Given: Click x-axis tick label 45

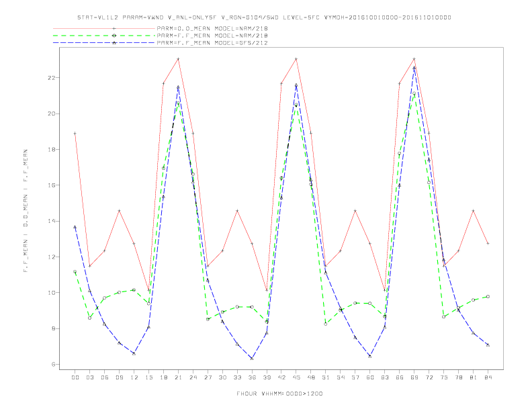Looking at the screenshot, I should (296, 377).
